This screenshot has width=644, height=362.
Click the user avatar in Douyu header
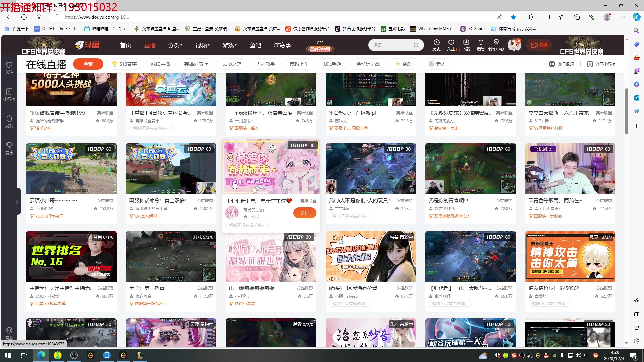pos(514,45)
